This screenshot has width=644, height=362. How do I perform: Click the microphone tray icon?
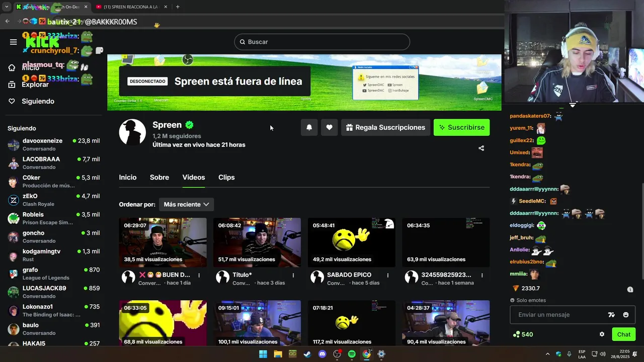[569, 354]
